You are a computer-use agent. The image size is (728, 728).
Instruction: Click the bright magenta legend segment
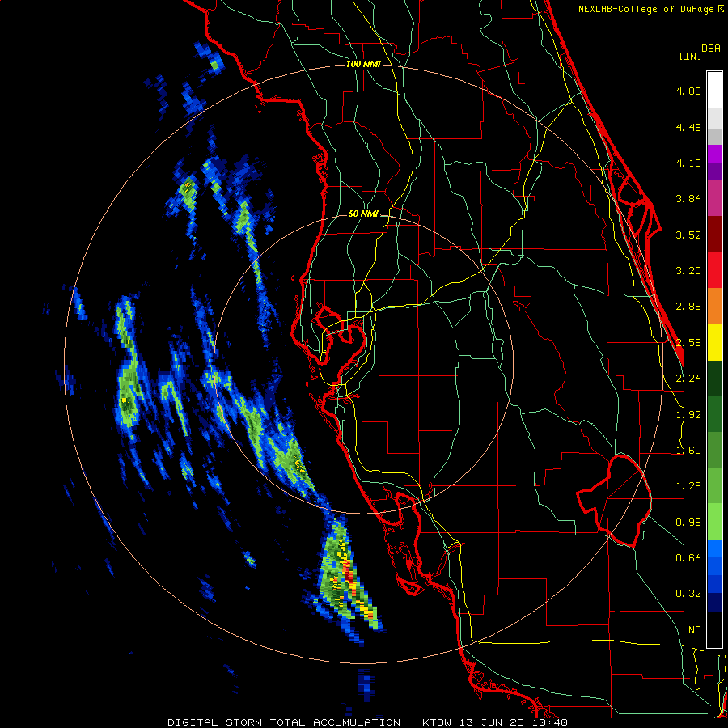pyautogui.click(x=714, y=154)
